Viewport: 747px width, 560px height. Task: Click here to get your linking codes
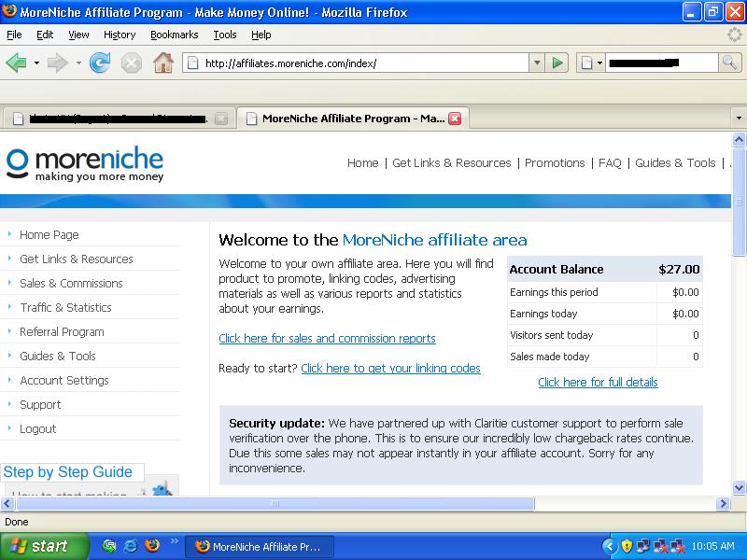pos(390,368)
